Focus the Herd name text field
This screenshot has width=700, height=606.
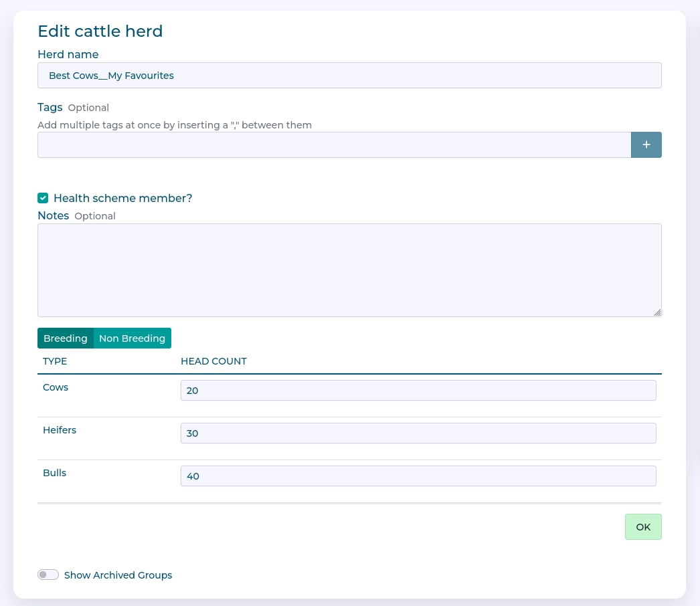pos(349,76)
